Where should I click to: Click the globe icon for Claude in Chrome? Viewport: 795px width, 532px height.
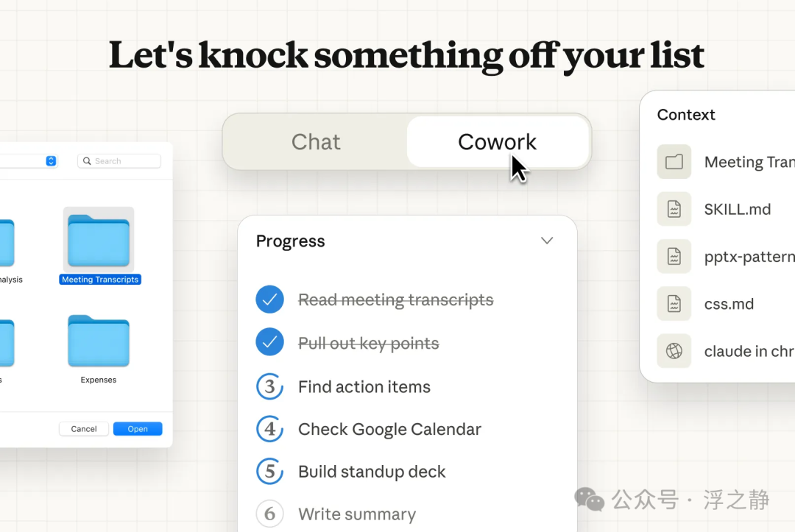[674, 351]
